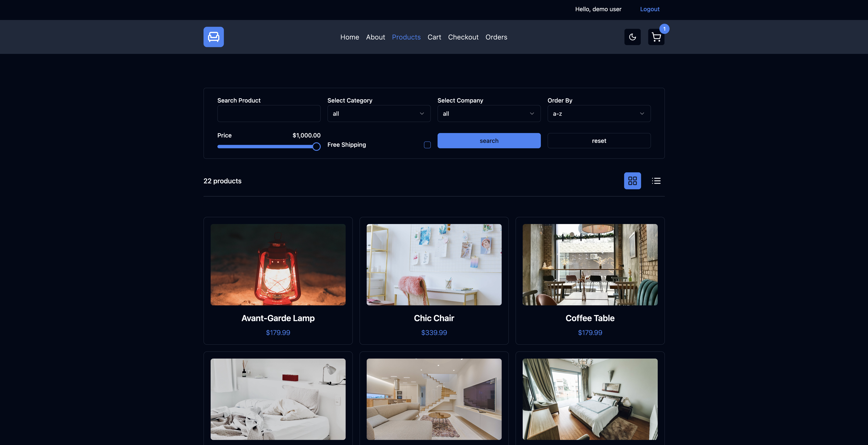
Task: Switch to list view layout
Action: (656, 181)
